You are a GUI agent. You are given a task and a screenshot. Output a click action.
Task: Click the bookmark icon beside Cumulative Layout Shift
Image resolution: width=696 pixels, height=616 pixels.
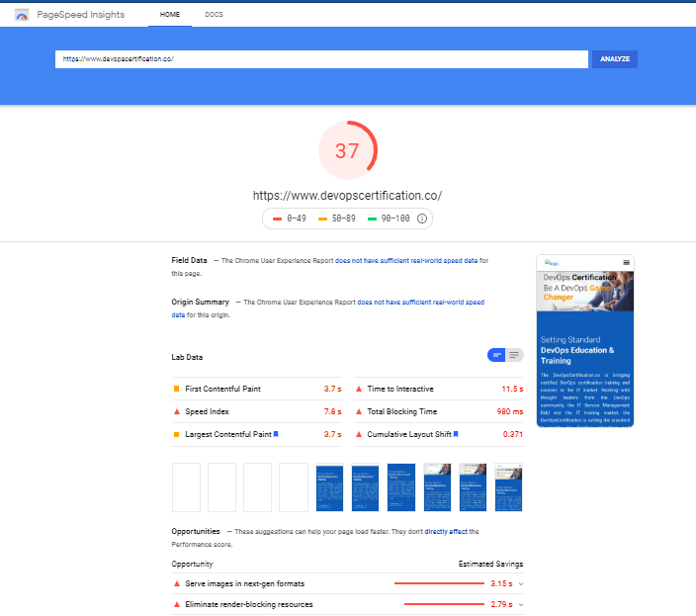click(456, 434)
